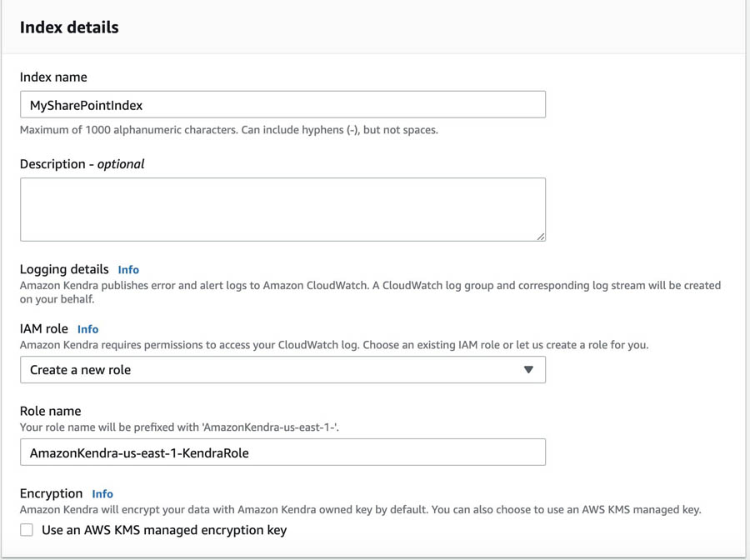
Task: Click the 'Maximum of 1000 alphanumeric characters' hint
Action: (228, 130)
